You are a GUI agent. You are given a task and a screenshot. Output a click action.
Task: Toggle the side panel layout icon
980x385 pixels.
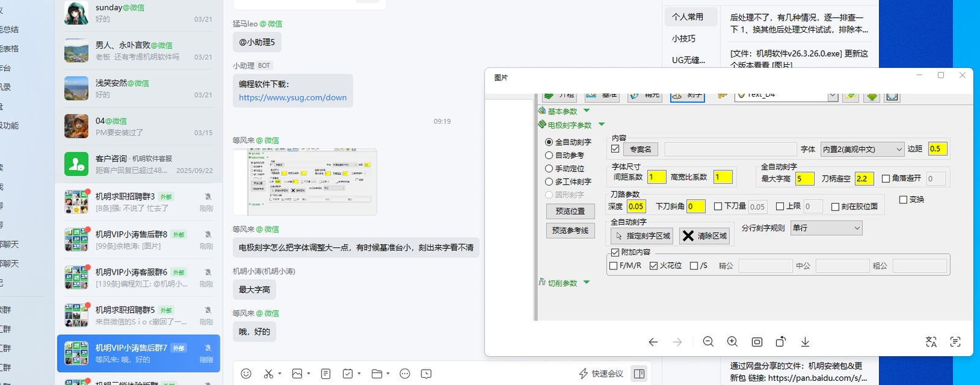pyautogui.click(x=639, y=373)
